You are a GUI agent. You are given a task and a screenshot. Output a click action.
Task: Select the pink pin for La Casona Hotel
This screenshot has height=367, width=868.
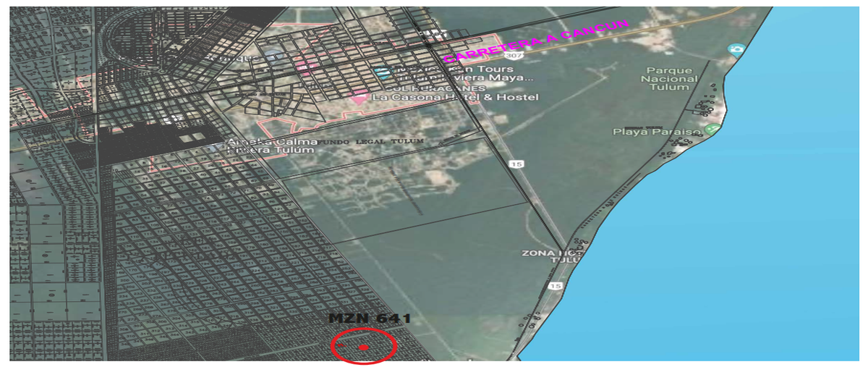(358, 96)
